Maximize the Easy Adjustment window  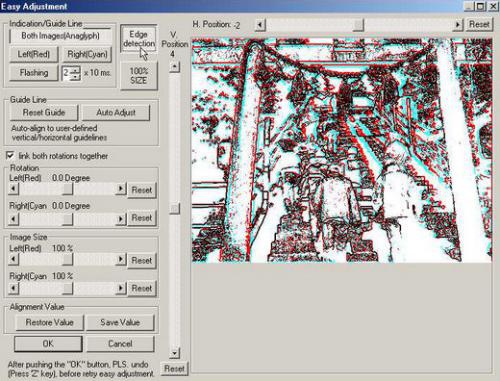click(x=480, y=6)
